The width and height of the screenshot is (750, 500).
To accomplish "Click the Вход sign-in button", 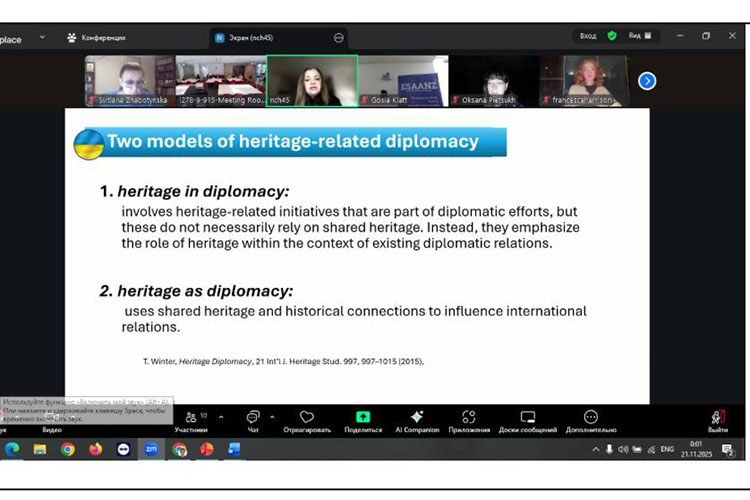I will tap(588, 36).
